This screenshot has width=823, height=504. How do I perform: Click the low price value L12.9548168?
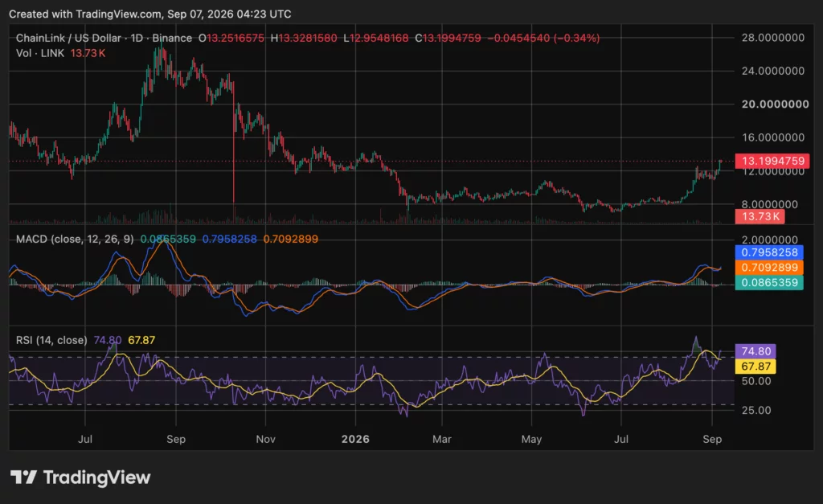point(376,38)
